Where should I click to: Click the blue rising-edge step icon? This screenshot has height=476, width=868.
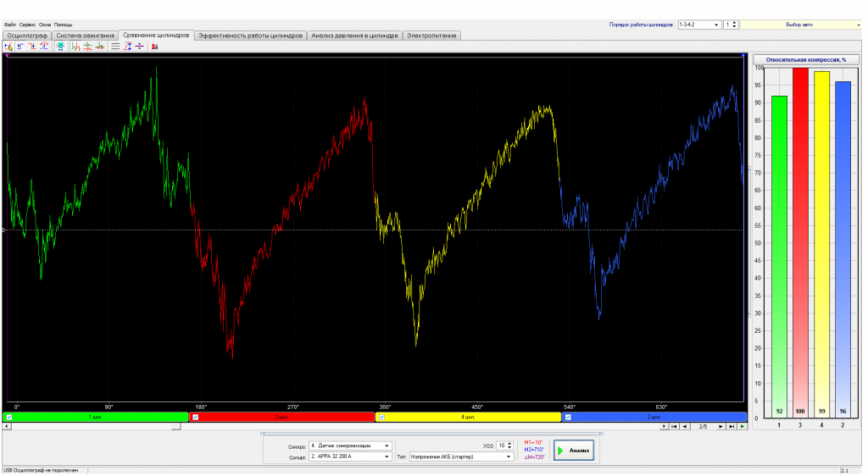[20, 47]
